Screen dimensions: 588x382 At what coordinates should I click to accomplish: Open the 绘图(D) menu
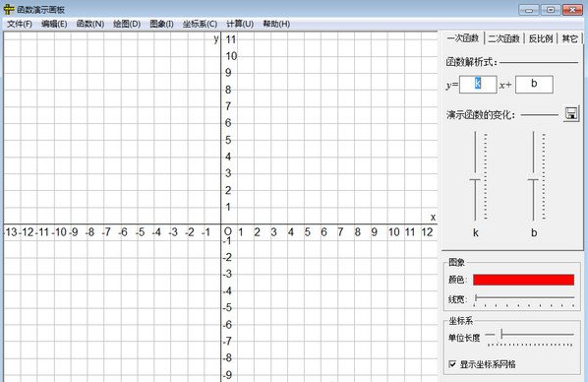pyautogui.click(x=127, y=24)
